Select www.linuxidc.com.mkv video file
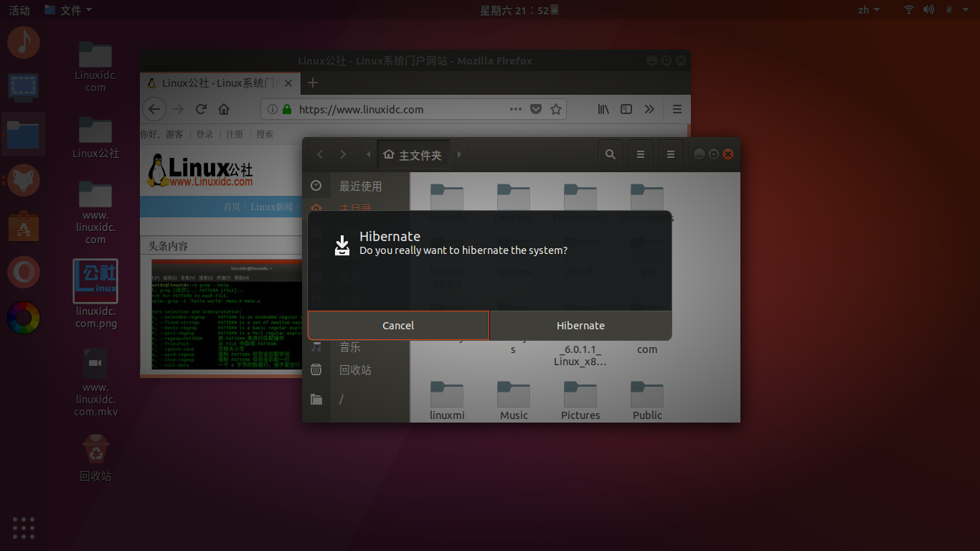 (x=95, y=382)
